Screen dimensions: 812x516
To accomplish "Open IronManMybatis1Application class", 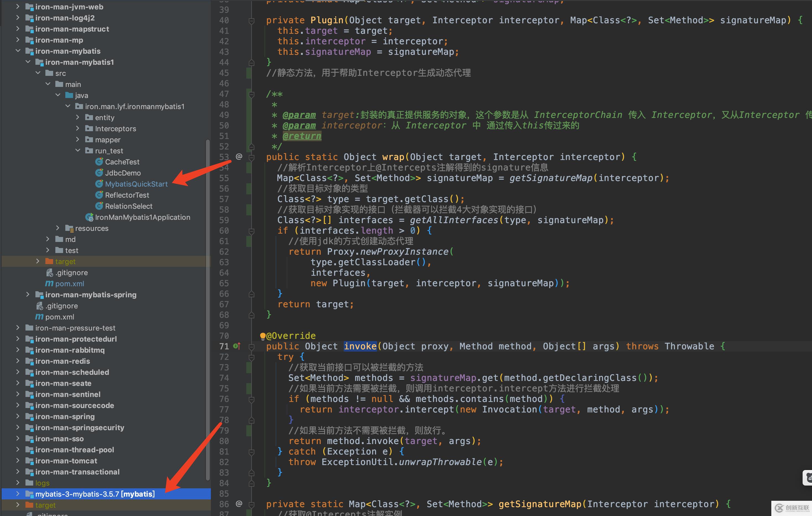I will click(x=142, y=217).
